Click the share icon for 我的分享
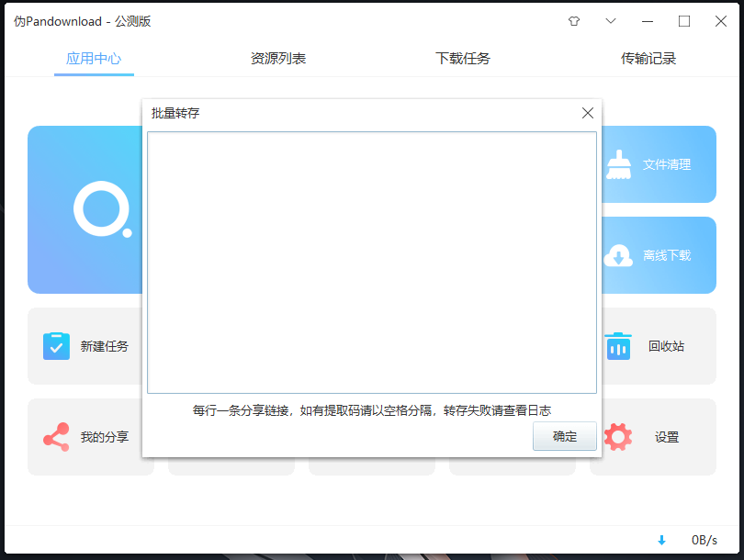This screenshot has height=560, width=744. click(56, 437)
